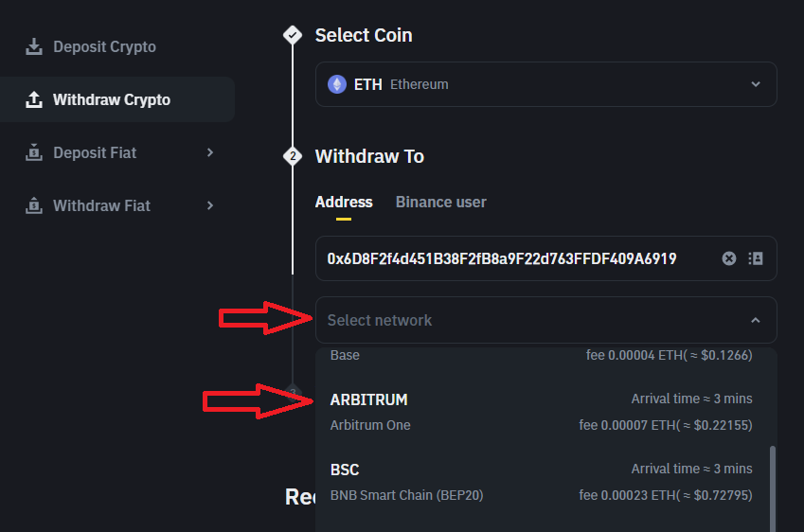Choose the ARBITRUM network option
Image resolution: width=804 pixels, height=532 pixels.
542,412
